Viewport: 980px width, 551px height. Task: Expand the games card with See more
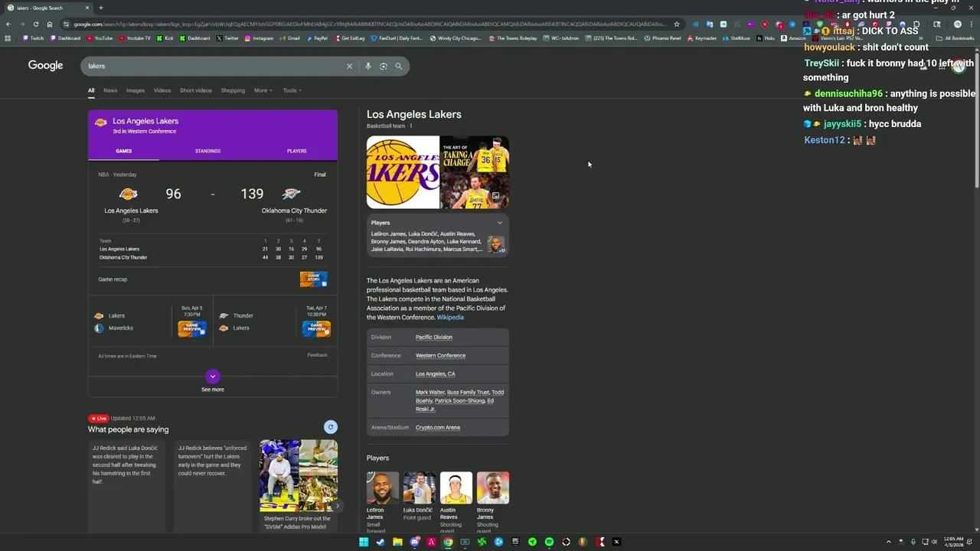[213, 380]
